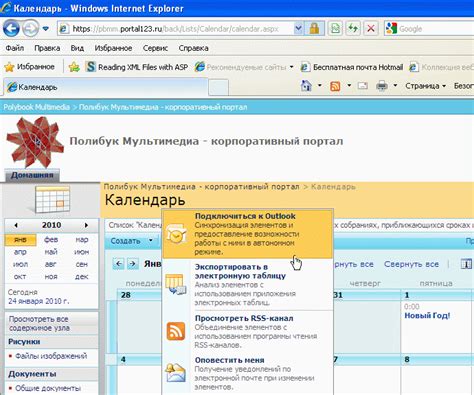This screenshot has height=395, width=474.
Task: Click the Outlook clock envelope icon
Action: click(176, 233)
